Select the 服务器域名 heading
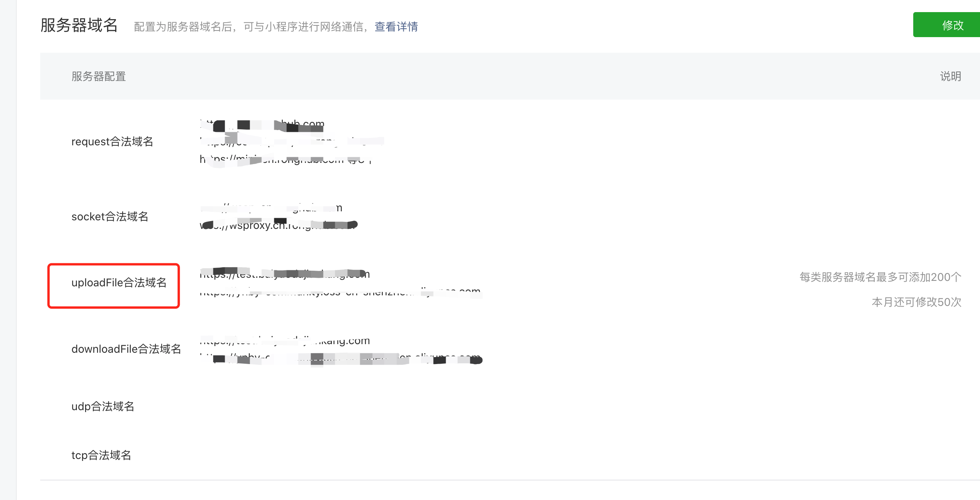This screenshot has height=500, width=980. (79, 25)
